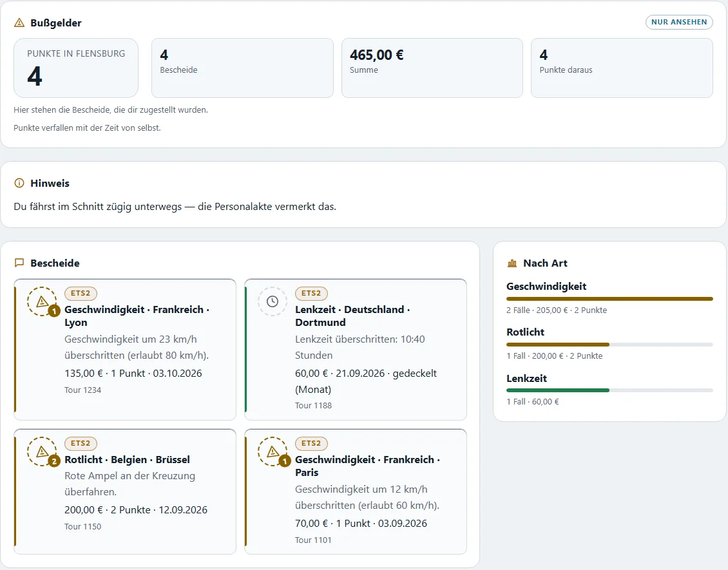Click the description 'Rote Ampel an der Kreuzung überfahren.'
The image size is (728, 570).
130,484
